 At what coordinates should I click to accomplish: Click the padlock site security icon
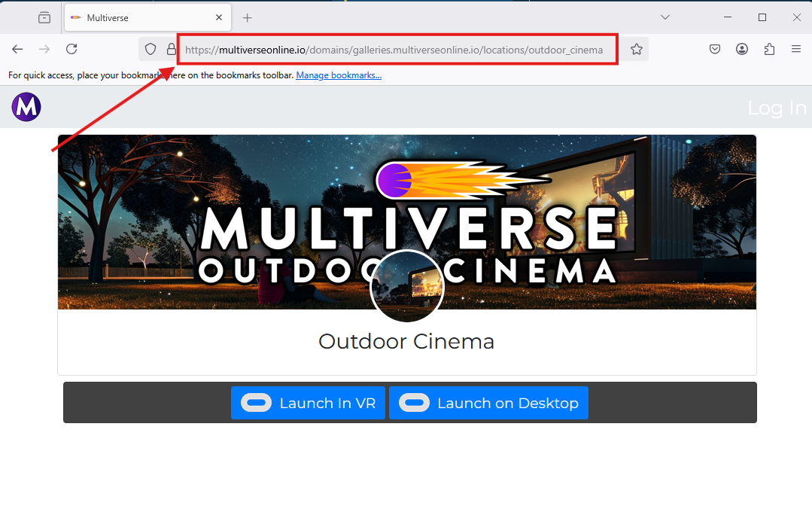pyautogui.click(x=171, y=49)
